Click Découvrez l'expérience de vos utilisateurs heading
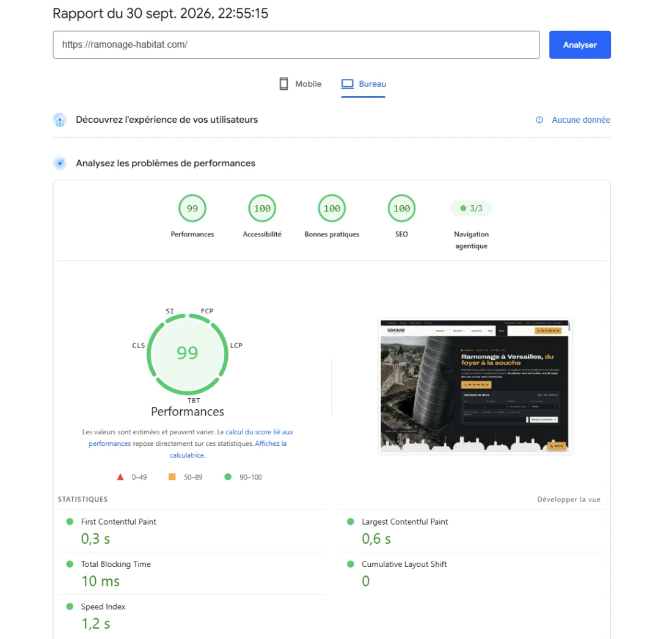 [x=167, y=120]
